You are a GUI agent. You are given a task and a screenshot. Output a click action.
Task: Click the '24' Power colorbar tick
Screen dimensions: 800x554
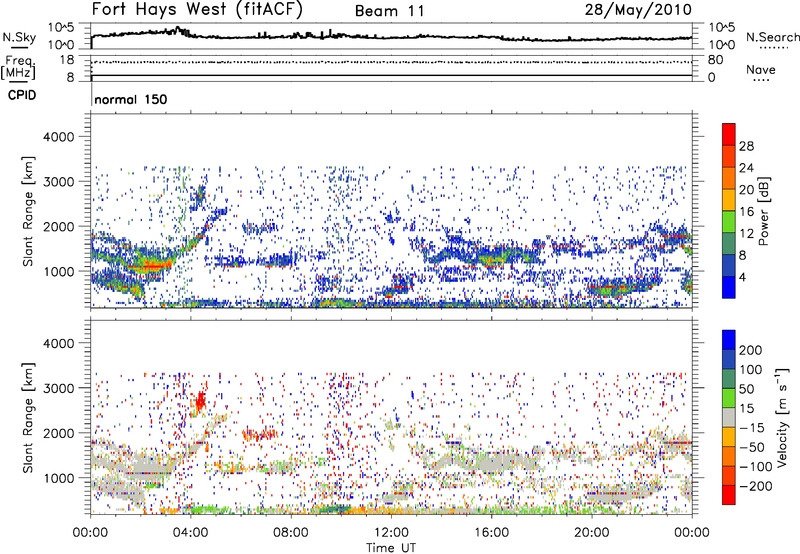746,168
